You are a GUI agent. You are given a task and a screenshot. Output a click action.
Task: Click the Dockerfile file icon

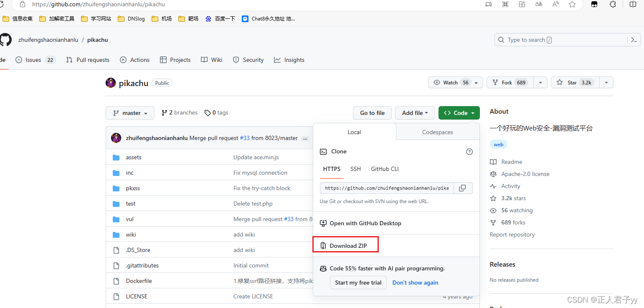click(x=116, y=281)
